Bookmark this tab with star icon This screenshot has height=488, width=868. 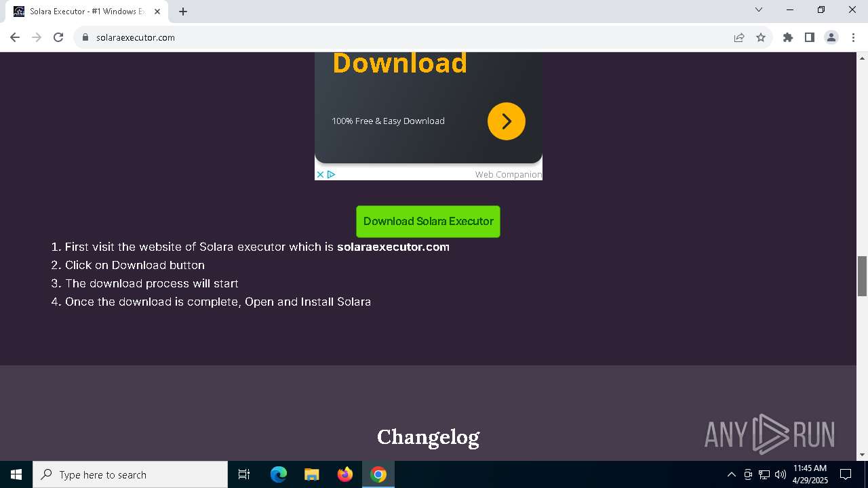[761, 37]
